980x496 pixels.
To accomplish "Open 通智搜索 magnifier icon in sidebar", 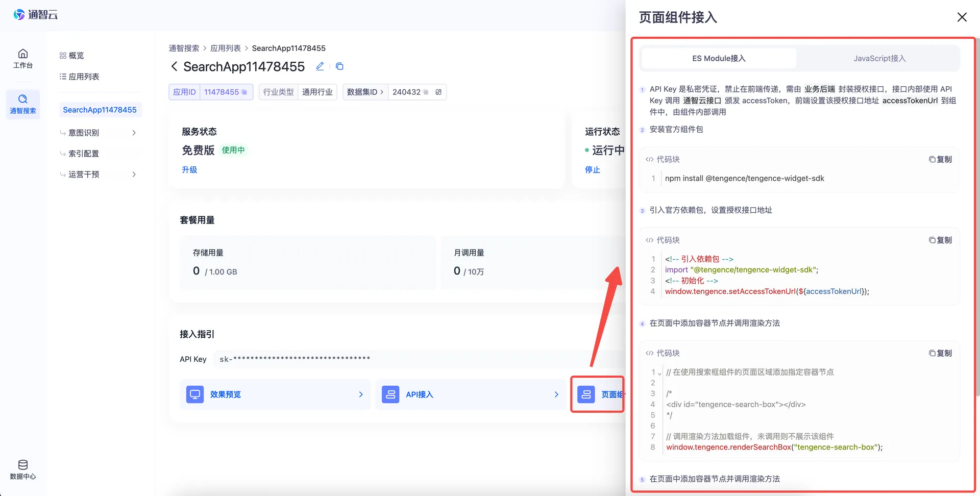I will pyautogui.click(x=23, y=99).
